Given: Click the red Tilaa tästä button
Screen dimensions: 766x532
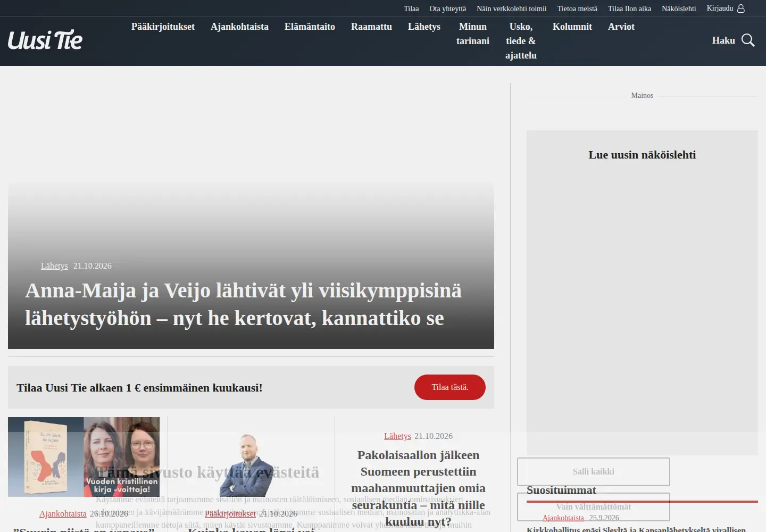Looking at the screenshot, I should [x=450, y=387].
